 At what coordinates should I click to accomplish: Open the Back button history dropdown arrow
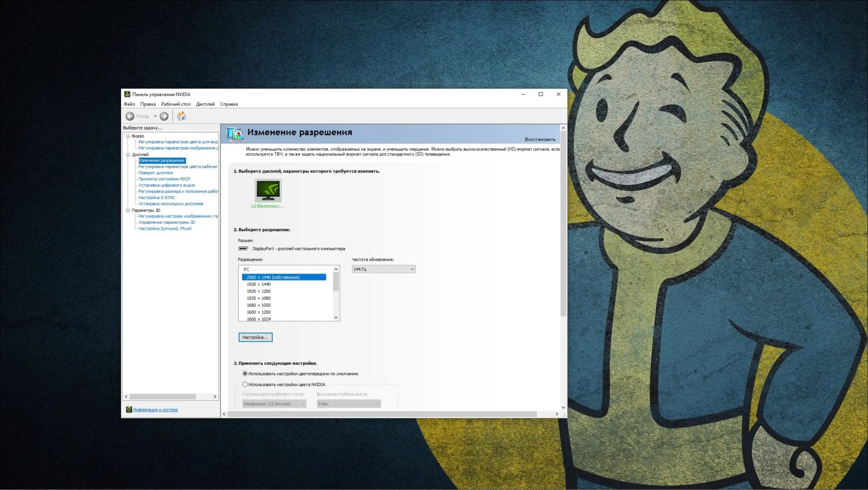155,116
